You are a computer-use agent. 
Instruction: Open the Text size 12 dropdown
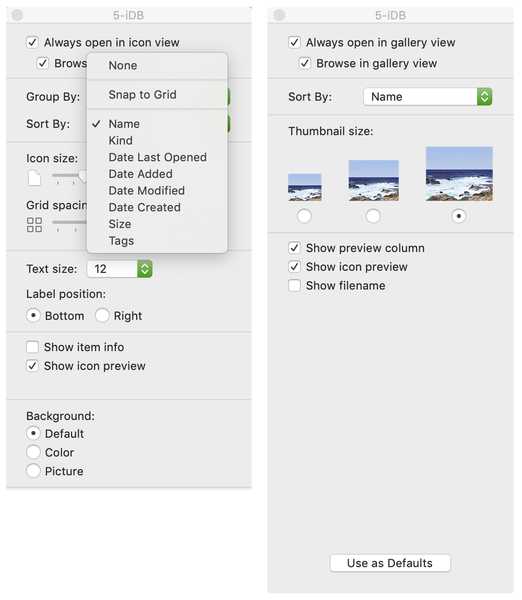coord(119,269)
